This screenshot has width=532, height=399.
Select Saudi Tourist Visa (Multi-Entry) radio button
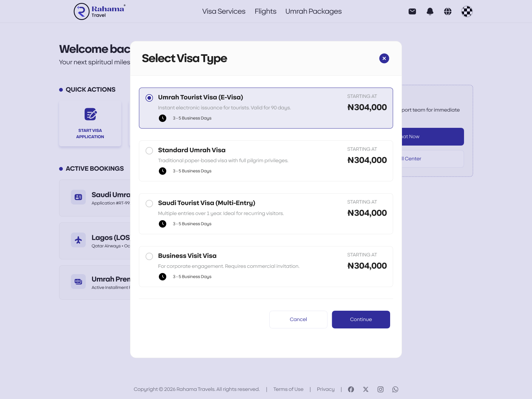149,204
